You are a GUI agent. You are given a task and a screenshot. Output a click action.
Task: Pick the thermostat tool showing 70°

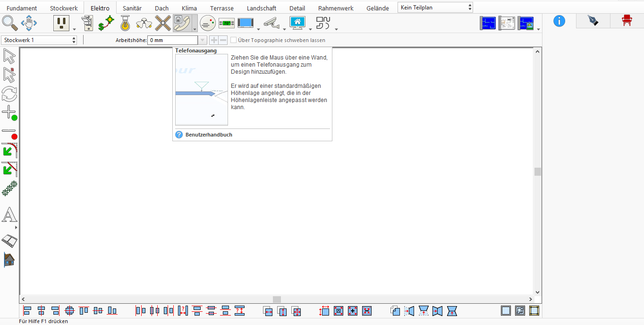click(x=227, y=23)
